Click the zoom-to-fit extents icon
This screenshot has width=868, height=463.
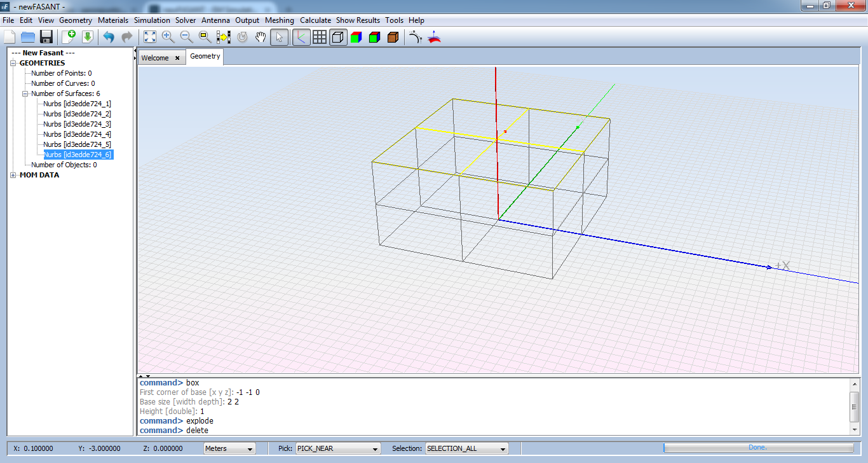[149, 37]
